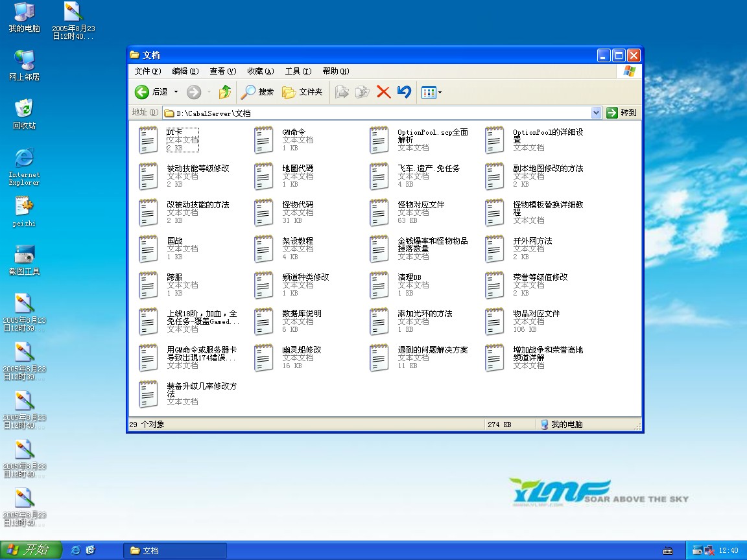Open the Search (搜索) toolbar button

click(x=257, y=92)
